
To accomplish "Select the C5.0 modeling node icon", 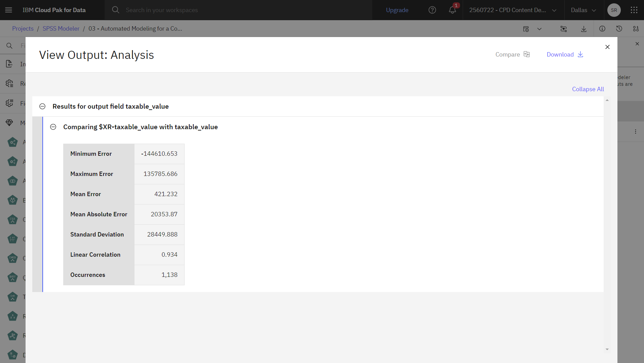I will (x=12, y=220).
